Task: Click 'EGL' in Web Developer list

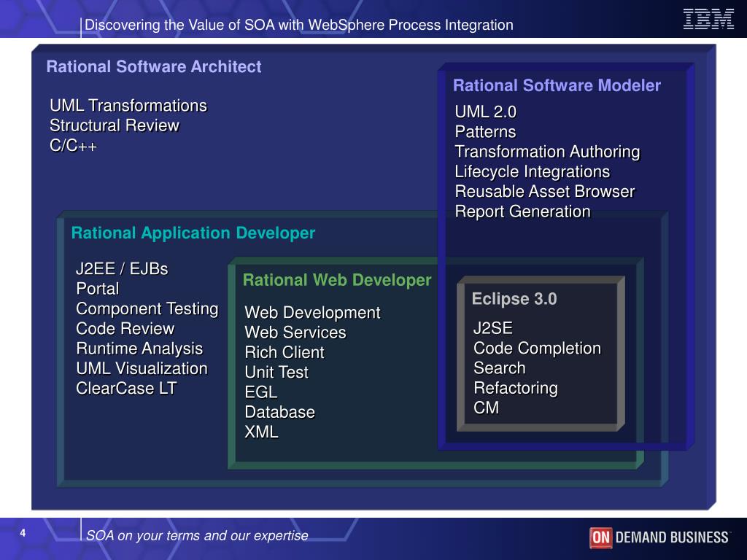Action: [260, 392]
